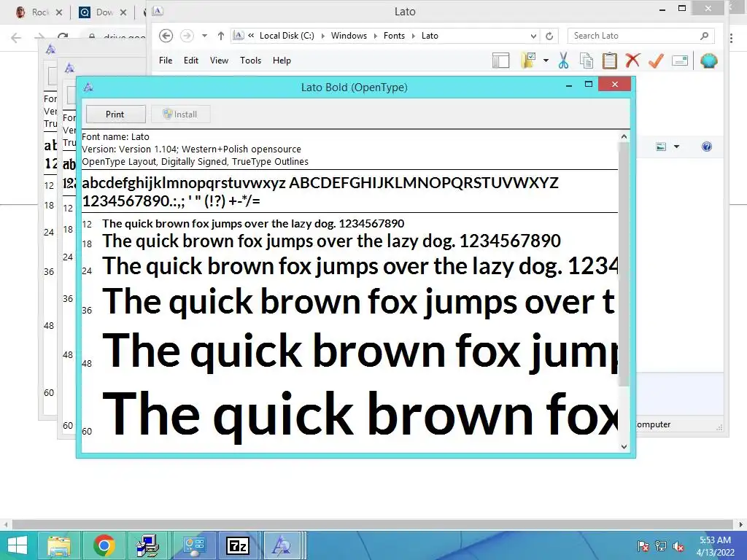Close the second Chrome tab labeled Dow
Screen dimensions: 747x560
[123, 12]
